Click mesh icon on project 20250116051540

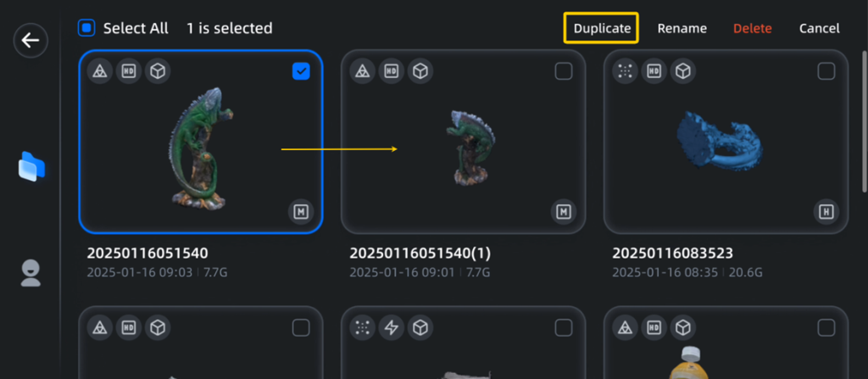pyautogui.click(x=99, y=71)
